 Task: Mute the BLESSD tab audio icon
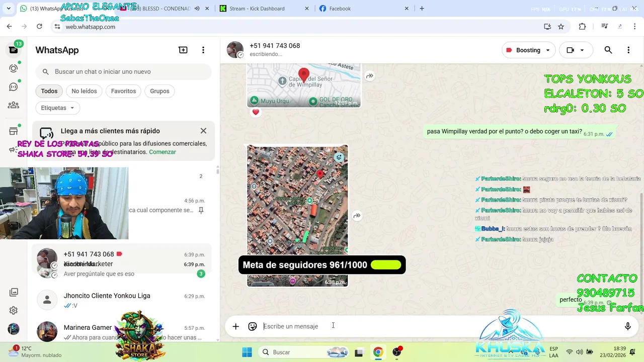click(197, 9)
